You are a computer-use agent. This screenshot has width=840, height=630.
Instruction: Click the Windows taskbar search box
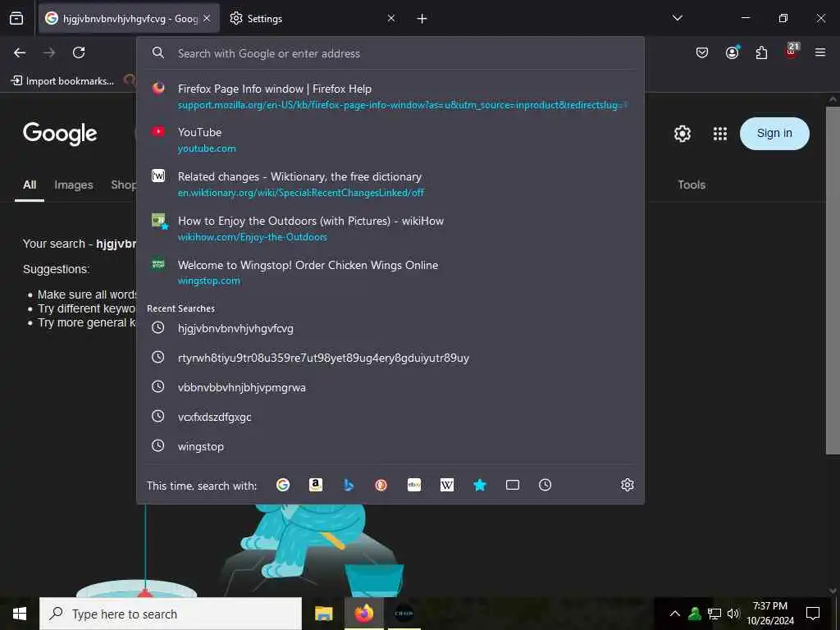(171, 614)
